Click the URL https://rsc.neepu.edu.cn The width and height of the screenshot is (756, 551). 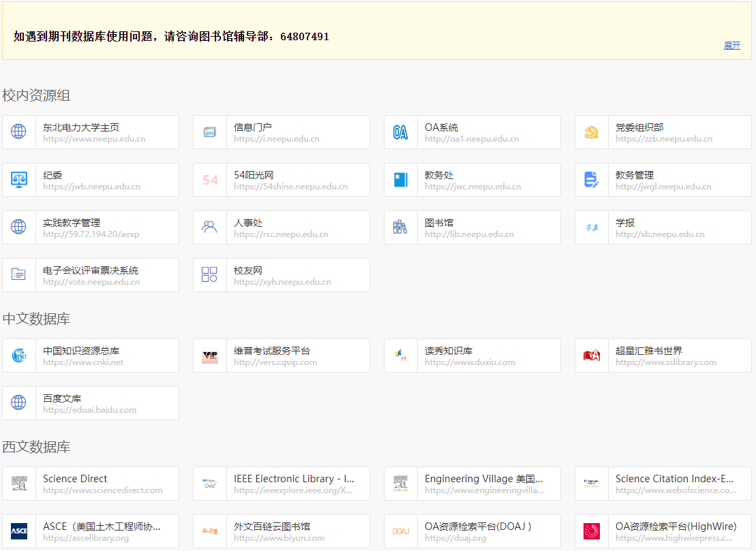pos(281,234)
